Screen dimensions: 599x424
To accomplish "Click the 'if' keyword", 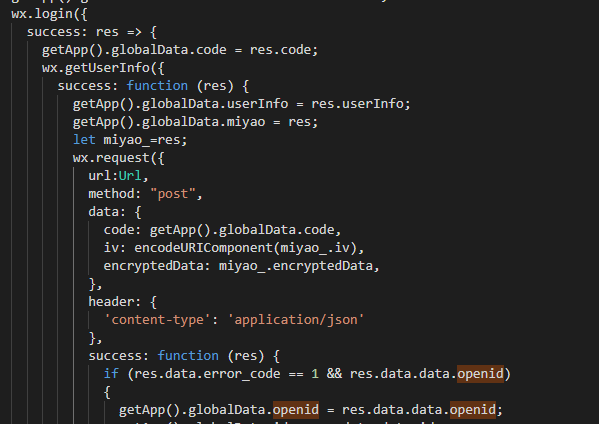I will pos(111,374).
